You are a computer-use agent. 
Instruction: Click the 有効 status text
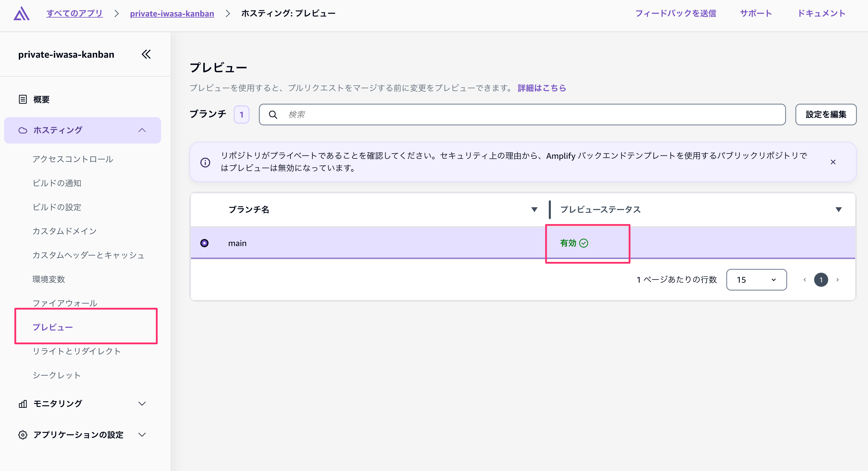pyautogui.click(x=568, y=243)
